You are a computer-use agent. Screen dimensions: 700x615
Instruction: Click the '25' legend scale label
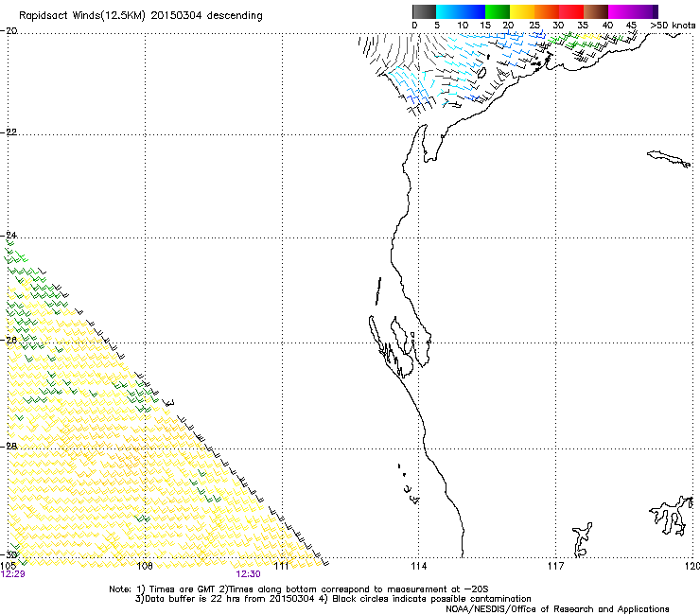pyautogui.click(x=534, y=25)
